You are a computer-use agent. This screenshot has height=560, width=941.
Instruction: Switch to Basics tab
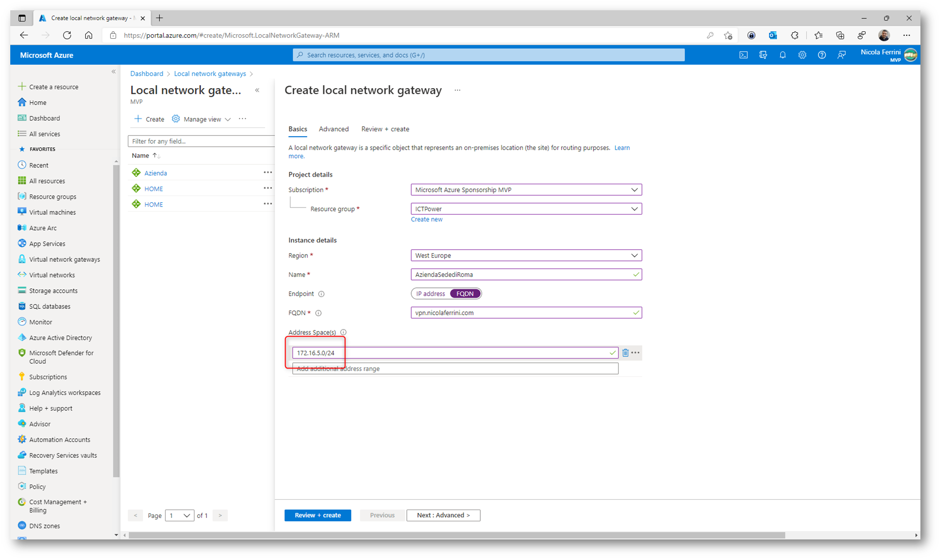click(298, 129)
